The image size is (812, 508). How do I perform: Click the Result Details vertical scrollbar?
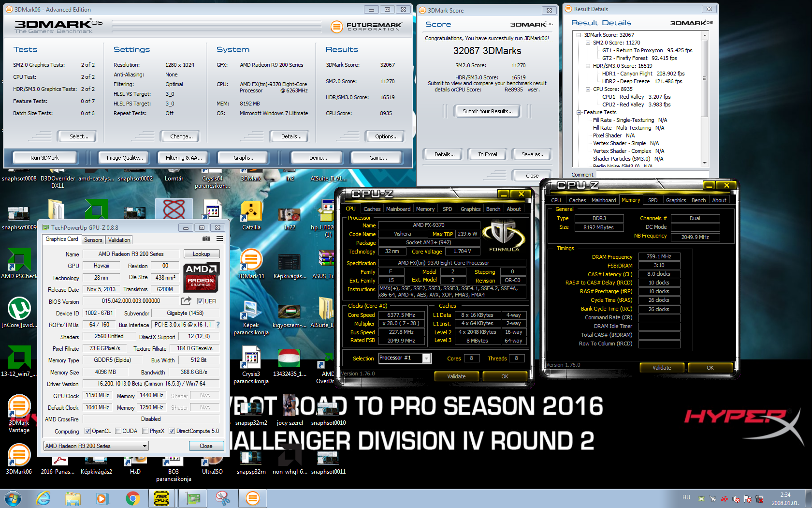[705, 99]
